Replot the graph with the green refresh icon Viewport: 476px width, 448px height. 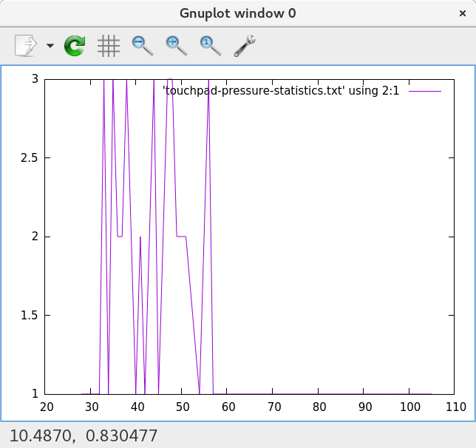point(75,46)
